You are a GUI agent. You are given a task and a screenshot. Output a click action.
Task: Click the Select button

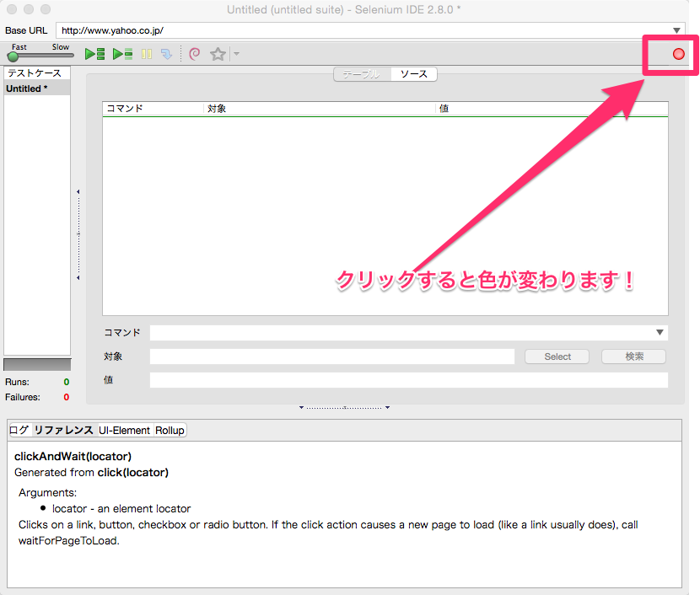click(557, 356)
